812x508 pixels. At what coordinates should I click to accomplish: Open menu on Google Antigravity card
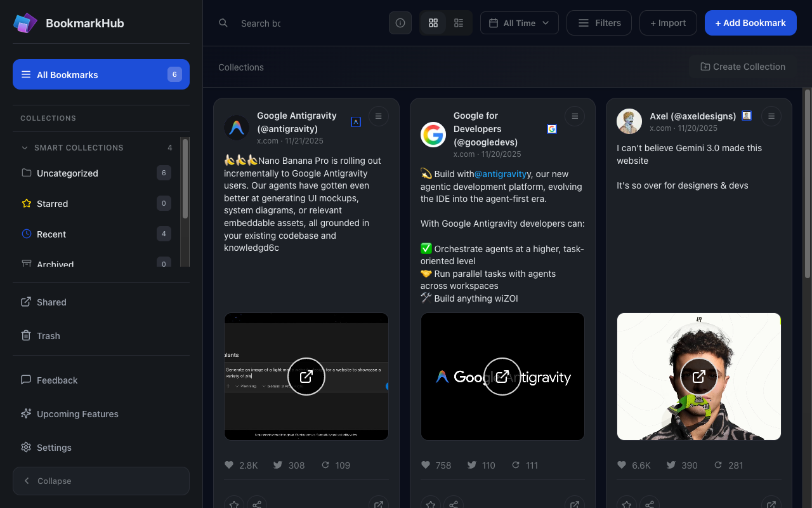[379, 116]
